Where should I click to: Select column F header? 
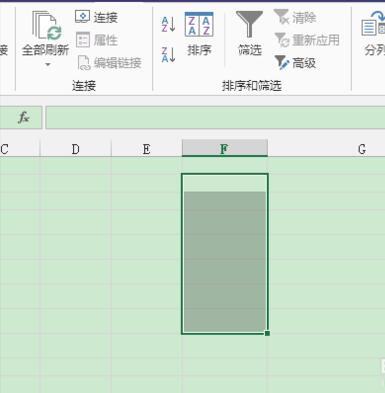pyautogui.click(x=225, y=148)
